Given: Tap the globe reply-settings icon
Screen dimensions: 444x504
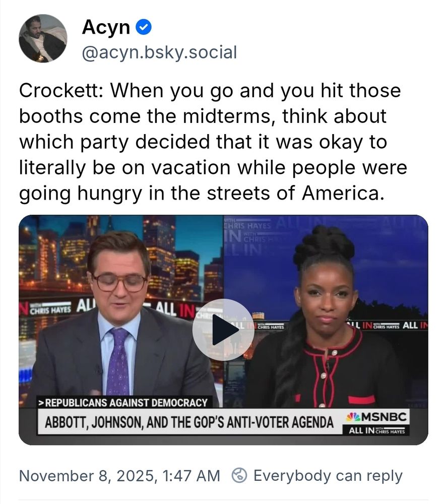Looking at the screenshot, I should (x=239, y=475).
